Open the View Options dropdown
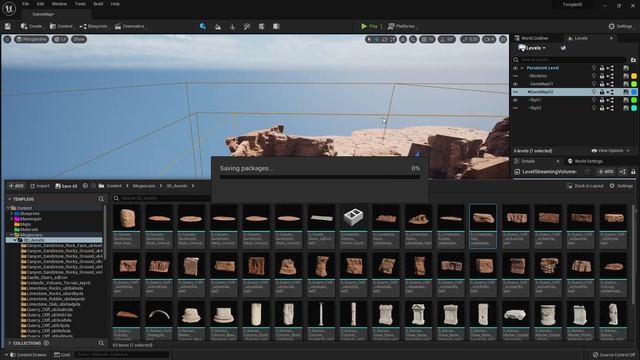 point(611,151)
